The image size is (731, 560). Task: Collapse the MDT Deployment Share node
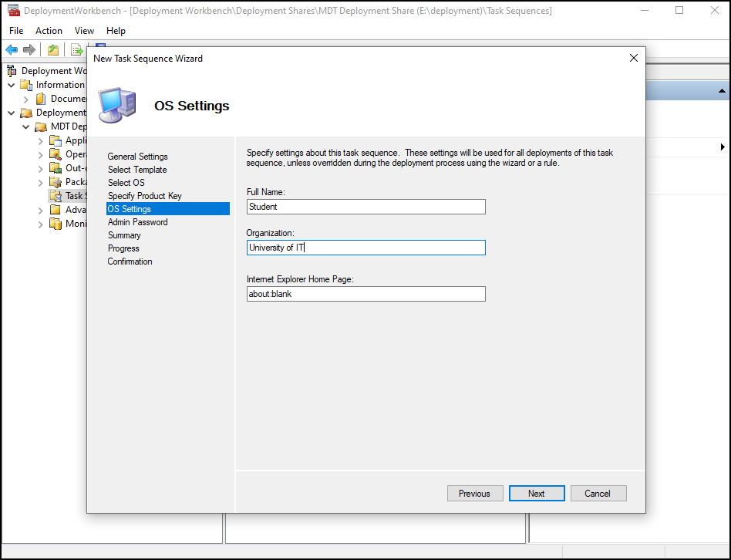26,127
